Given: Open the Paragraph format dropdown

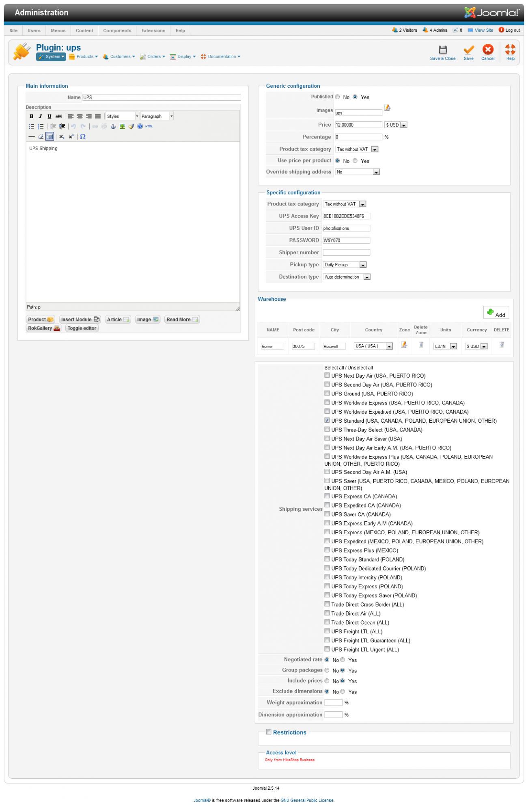Looking at the screenshot, I should 157,116.
